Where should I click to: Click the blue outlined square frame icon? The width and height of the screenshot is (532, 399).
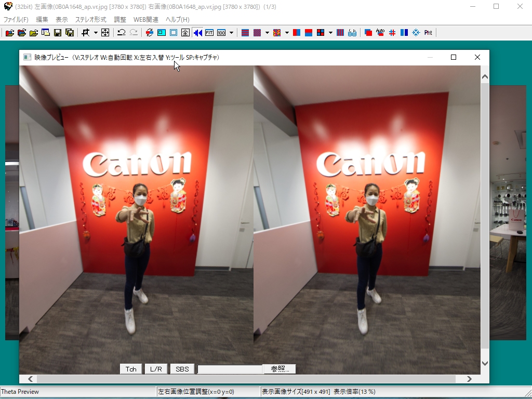point(174,33)
